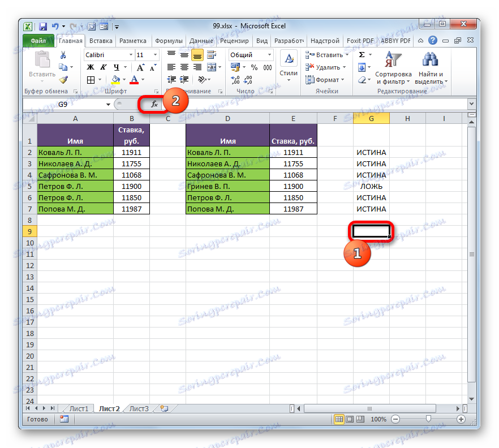Viewport: 499px width, 448px height.
Task: Toggle italic formatting (К)
Action: point(102,67)
